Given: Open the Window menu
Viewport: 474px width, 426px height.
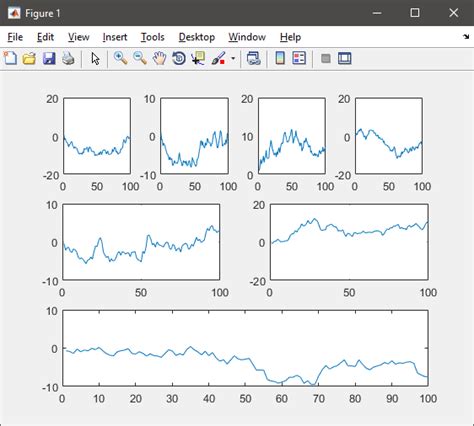Looking at the screenshot, I should pyautogui.click(x=247, y=37).
